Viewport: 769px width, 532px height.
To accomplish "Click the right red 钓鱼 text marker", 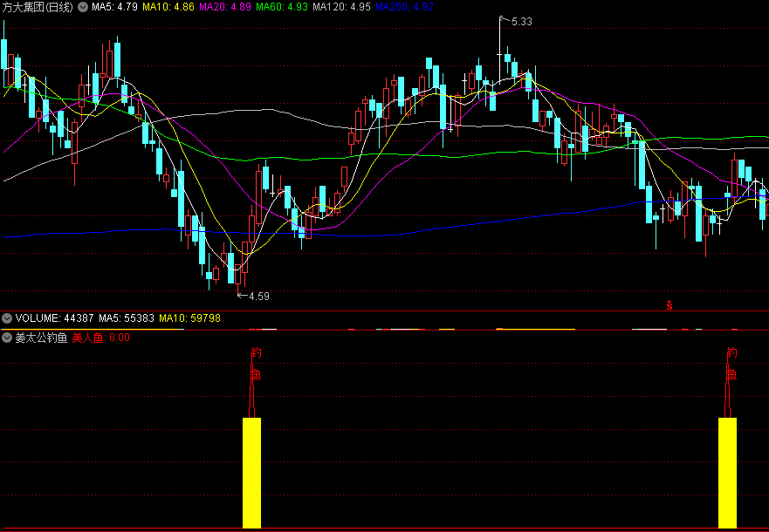I will 731,364.
